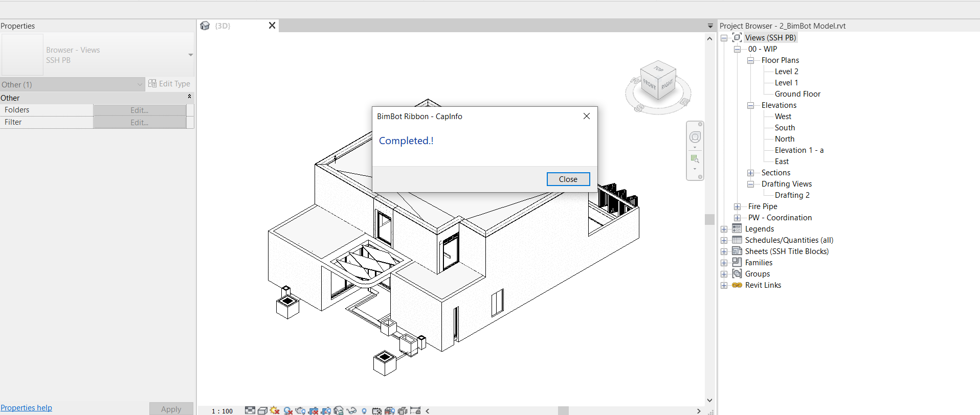Screen dimensions: 980x415
Task: Click the FRONT face of the ViewCube
Action: [649, 84]
